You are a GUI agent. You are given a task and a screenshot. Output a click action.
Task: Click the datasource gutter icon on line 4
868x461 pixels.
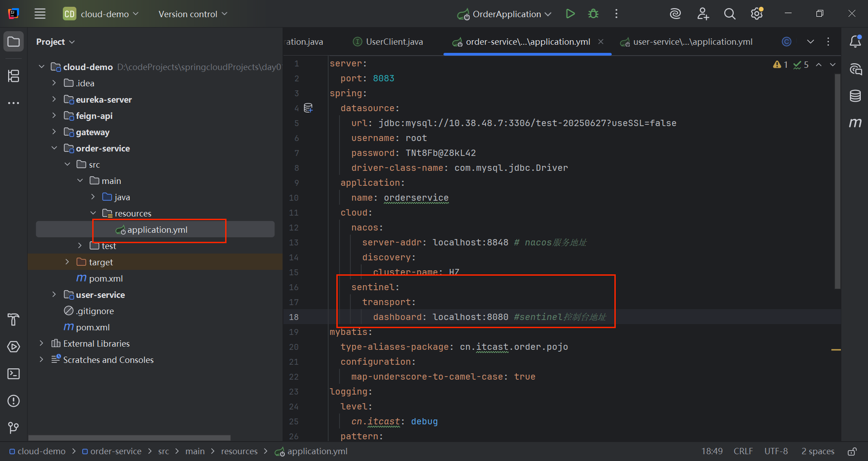pyautogui.click(x=308, y=108)
